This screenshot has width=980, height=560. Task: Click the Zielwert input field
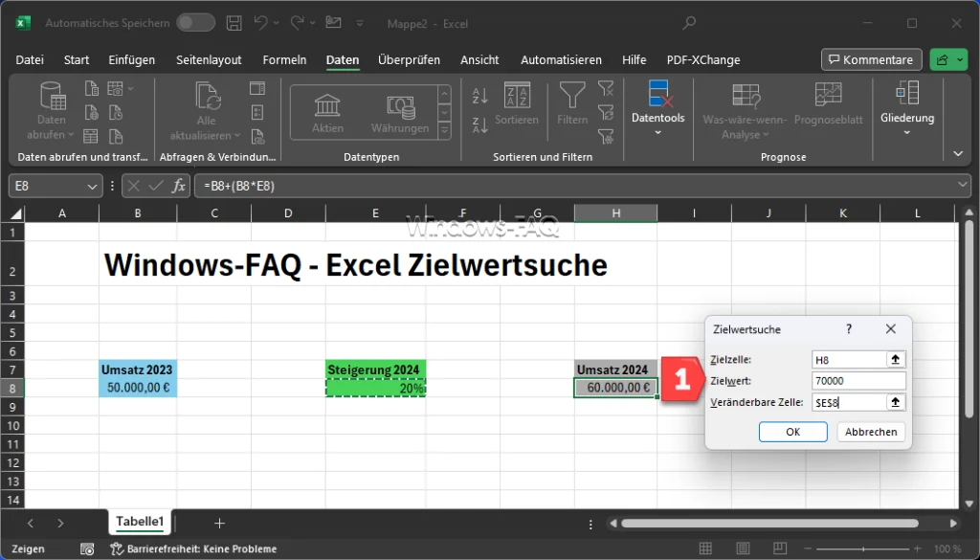(858, 381)
